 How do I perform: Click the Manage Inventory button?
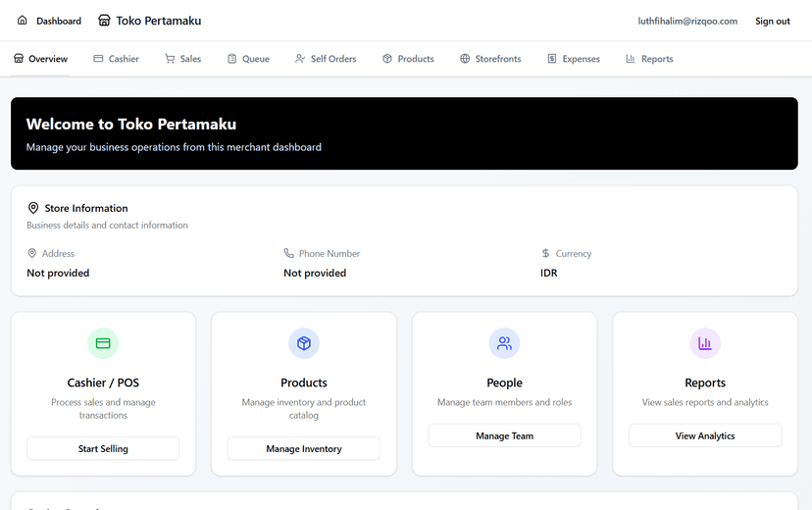[304, 448]
